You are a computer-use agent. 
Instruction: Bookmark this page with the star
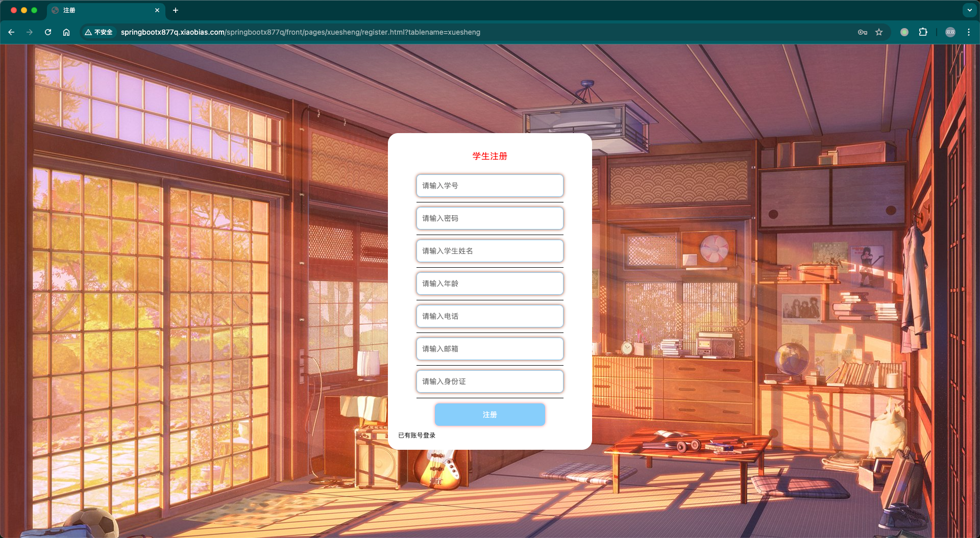[879, 32]
